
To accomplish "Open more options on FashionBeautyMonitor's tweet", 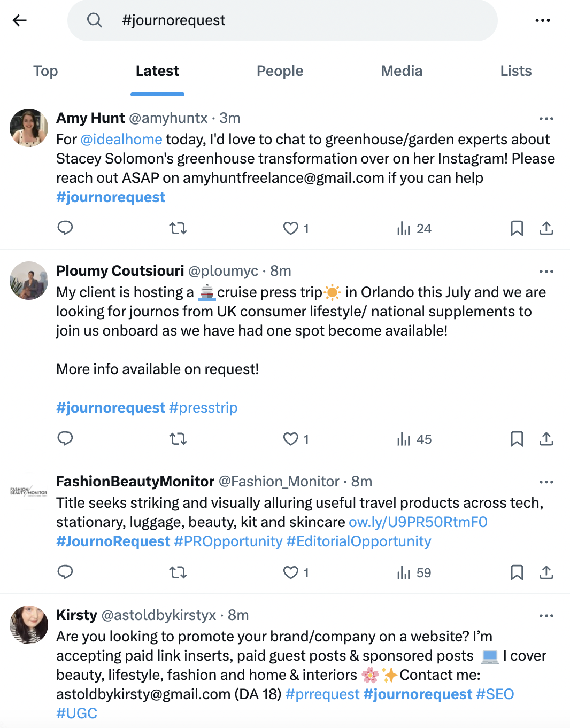I will 546,482.
